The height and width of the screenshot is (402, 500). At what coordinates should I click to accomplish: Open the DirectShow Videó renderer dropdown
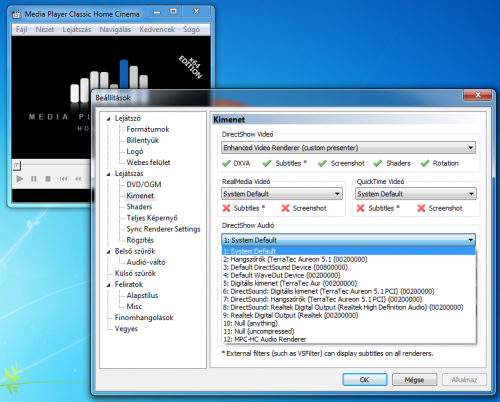(348, 148)
